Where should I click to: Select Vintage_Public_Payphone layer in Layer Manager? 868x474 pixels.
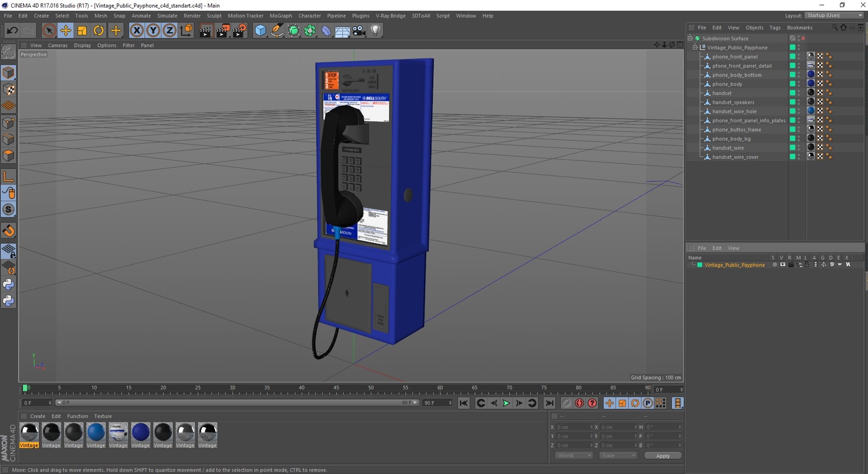734,265
